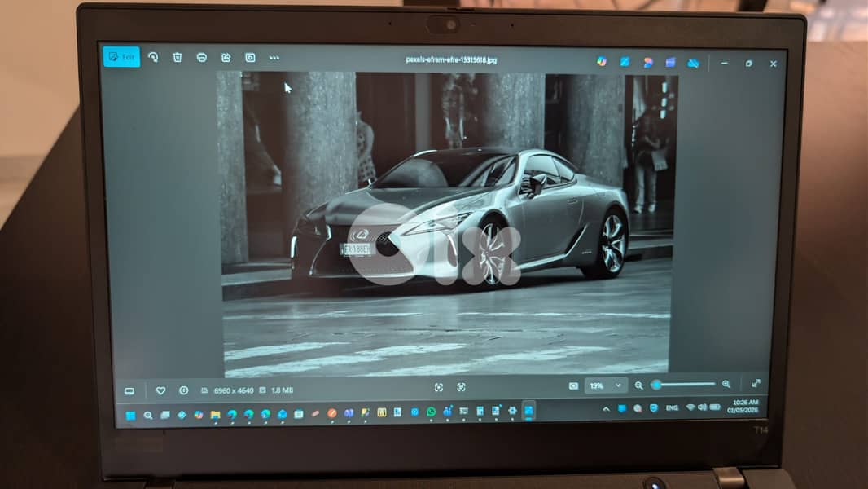Click the Windows Security shield tray icon
Image resolution: width=868 pixels, height=489 pixels.
(x=654, y=408)
